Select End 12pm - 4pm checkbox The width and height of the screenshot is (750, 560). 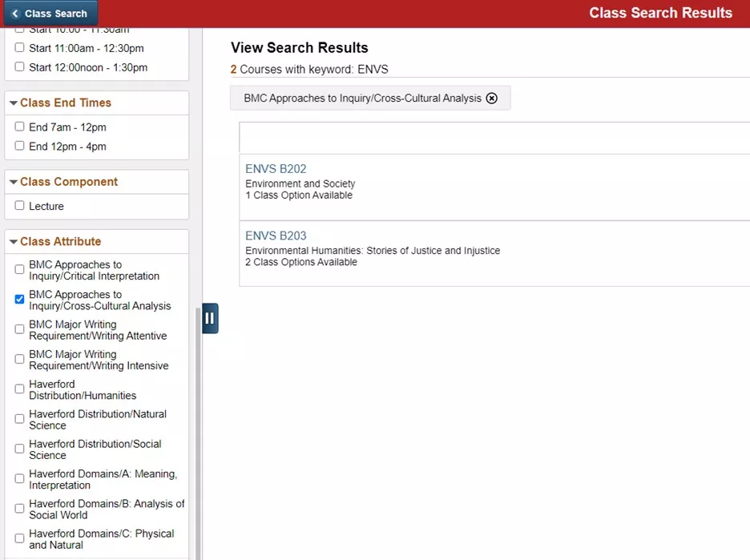coord(19,146)
